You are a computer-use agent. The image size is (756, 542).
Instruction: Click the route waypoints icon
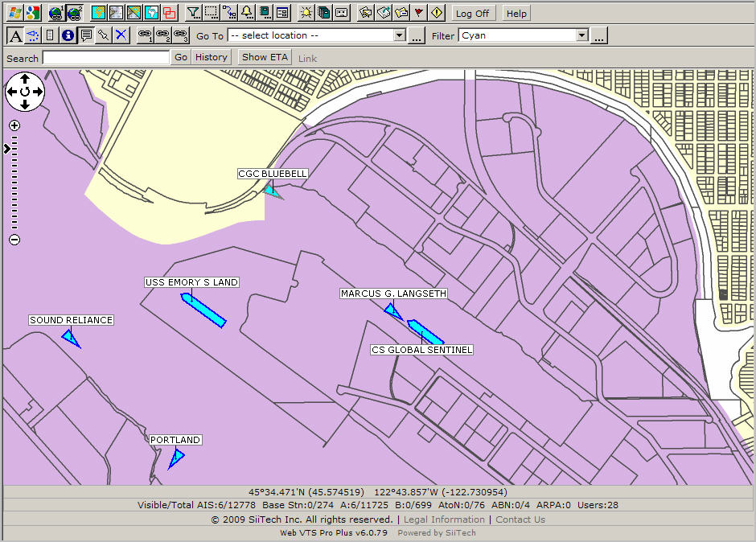(x=229, y=13)
